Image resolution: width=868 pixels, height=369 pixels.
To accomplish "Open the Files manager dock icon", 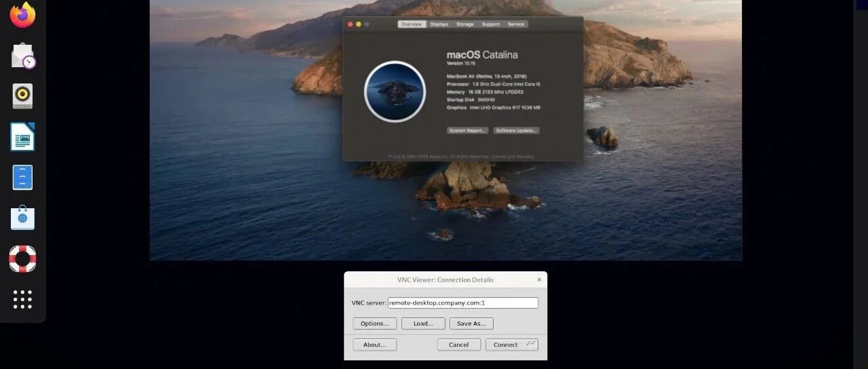I will point(22,178).
